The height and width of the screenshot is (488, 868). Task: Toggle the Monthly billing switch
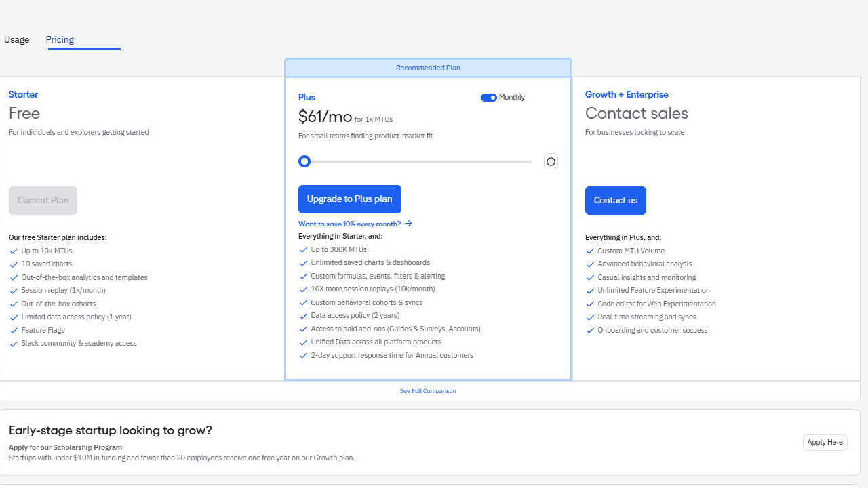coord(488,98)
